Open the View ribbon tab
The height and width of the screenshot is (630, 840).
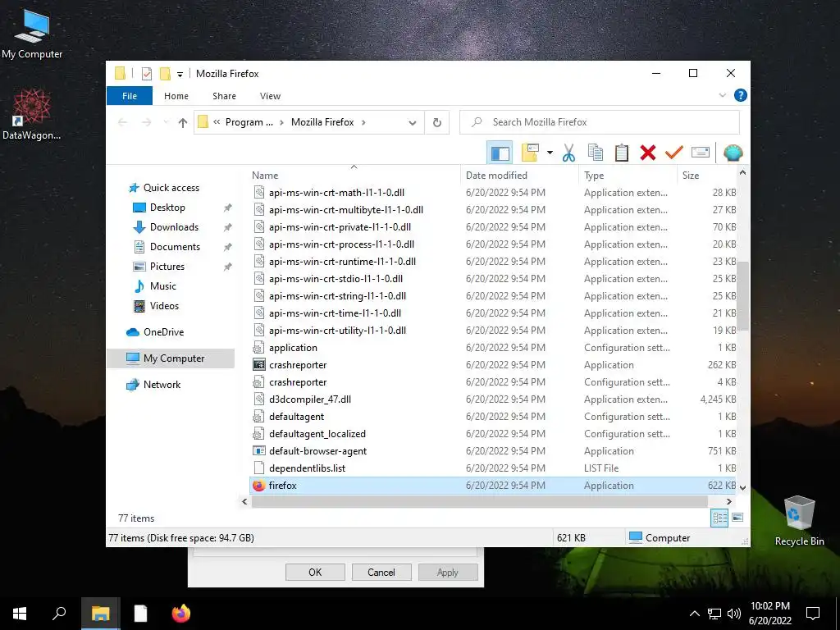tap(270, 96)
